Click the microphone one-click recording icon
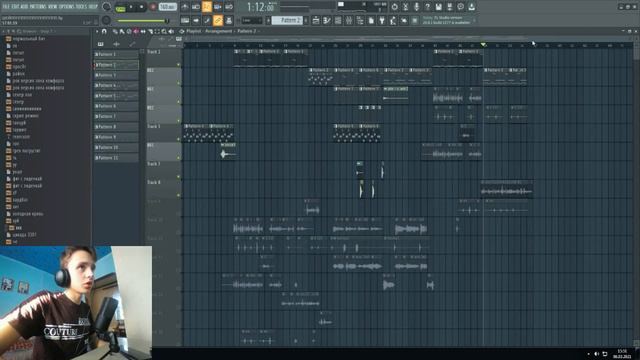Image resolution: width=640 pixels, height=360 pixels. pos(416,7)
